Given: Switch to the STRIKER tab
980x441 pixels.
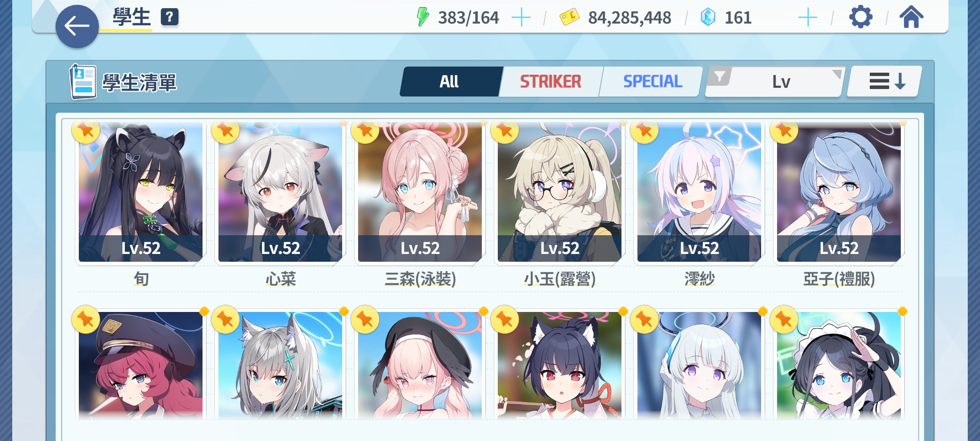Looking at the screenshot, I should (550, 82).
